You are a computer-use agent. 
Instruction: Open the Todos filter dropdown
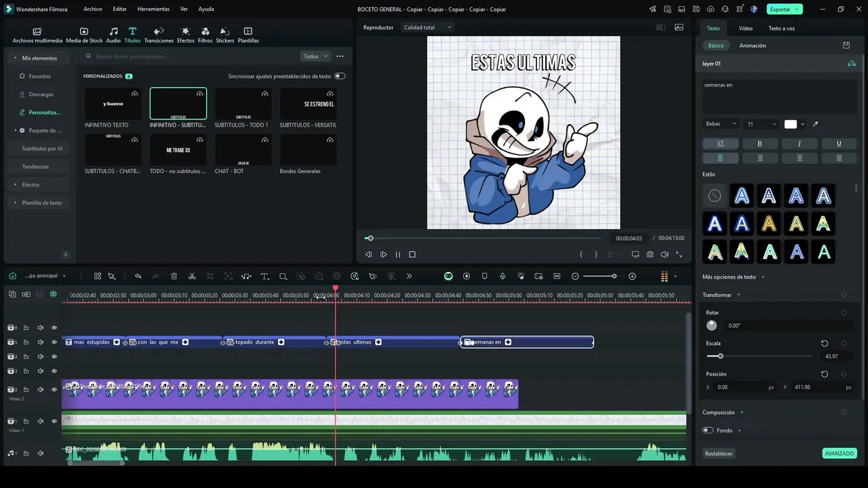pyautogui.click(x=315, y=56)
